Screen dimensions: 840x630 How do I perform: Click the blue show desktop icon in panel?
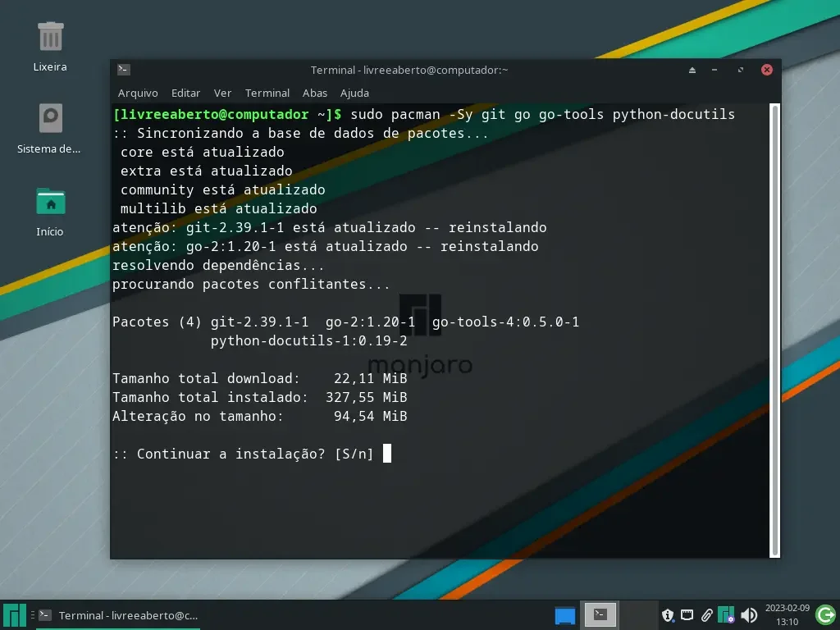coord(564,615)
